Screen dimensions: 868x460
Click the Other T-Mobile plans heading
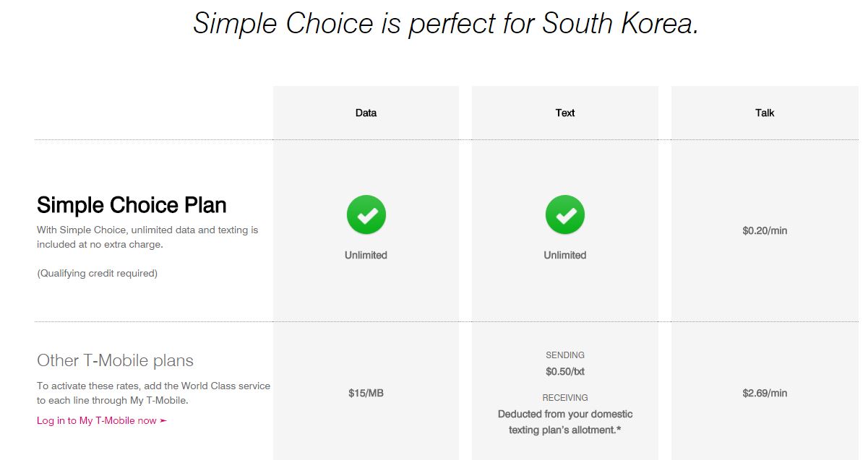click(x=115, y=360)
